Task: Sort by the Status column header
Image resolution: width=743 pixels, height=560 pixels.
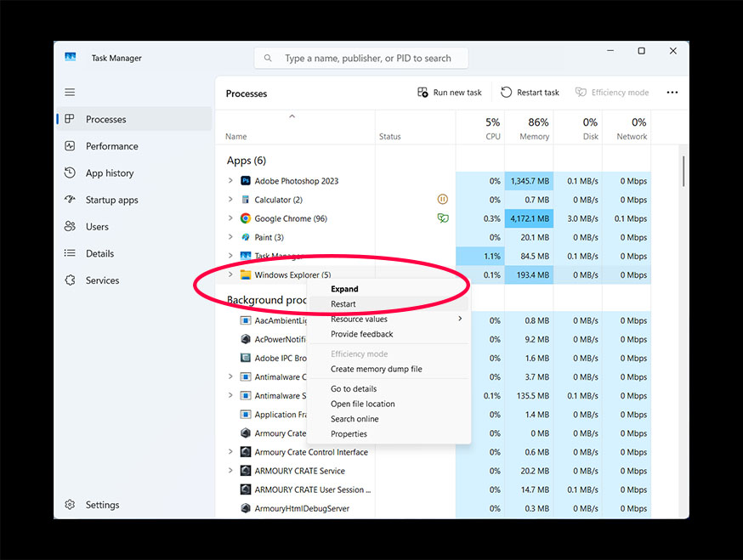Action: pyautogui.click(x=415, y=128)
